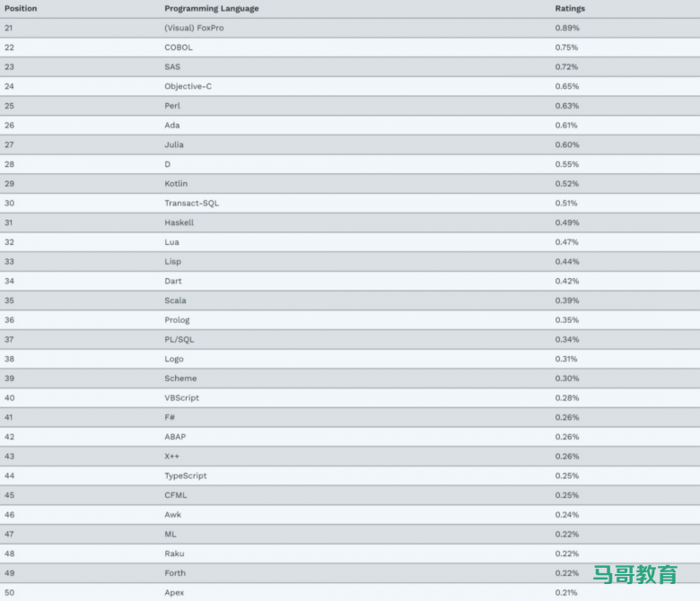Click the Transact-SQL entry

191,203
